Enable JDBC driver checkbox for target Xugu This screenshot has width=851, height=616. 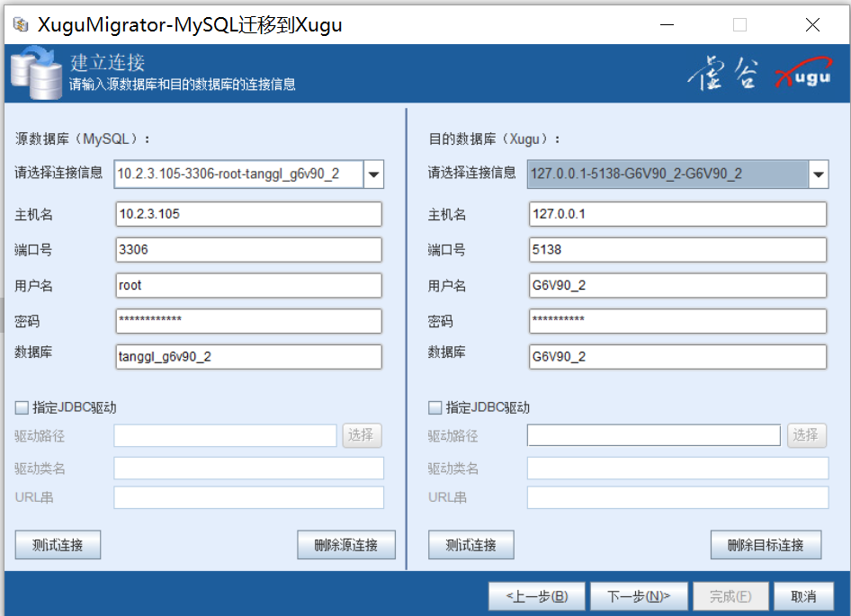click(x=435, y=407)
